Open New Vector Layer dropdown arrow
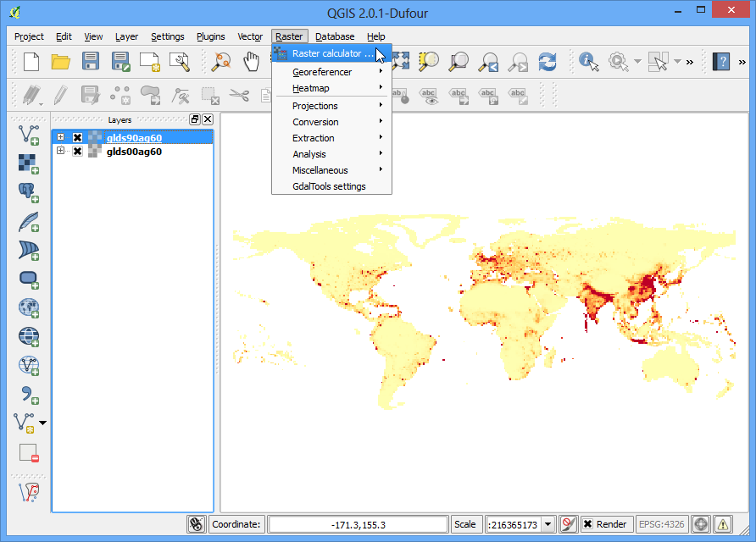 [43, 423]
